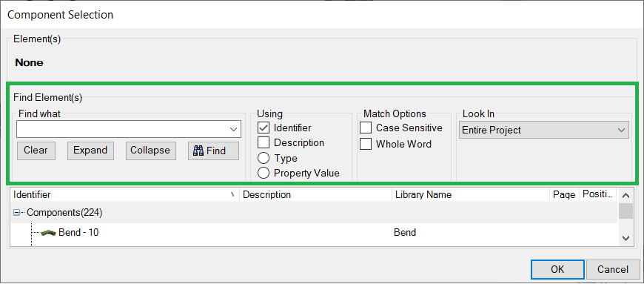Image resolution: width=644 pixels, height=284 pixels.
Task: Sort by the Library Name column header
Action: pos(471,195)
